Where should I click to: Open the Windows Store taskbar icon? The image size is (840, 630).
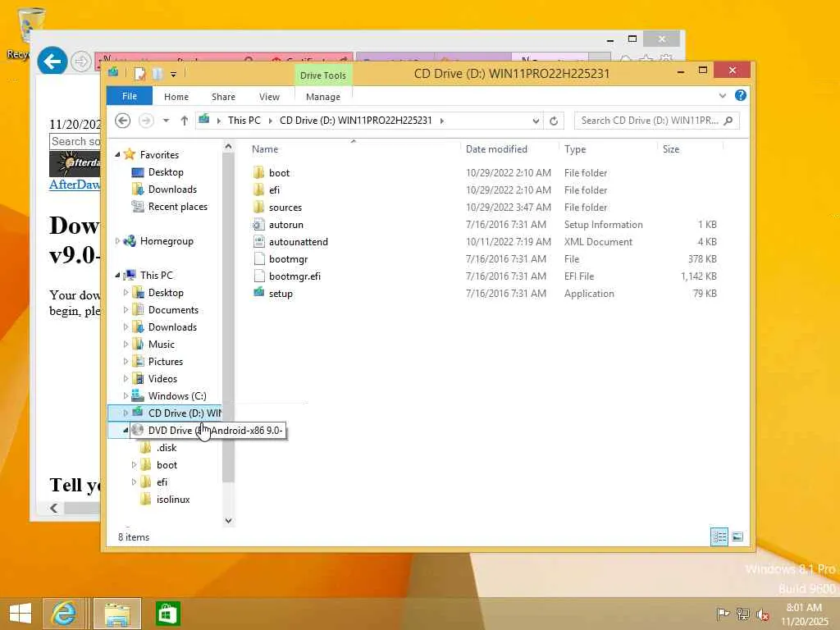167,614
